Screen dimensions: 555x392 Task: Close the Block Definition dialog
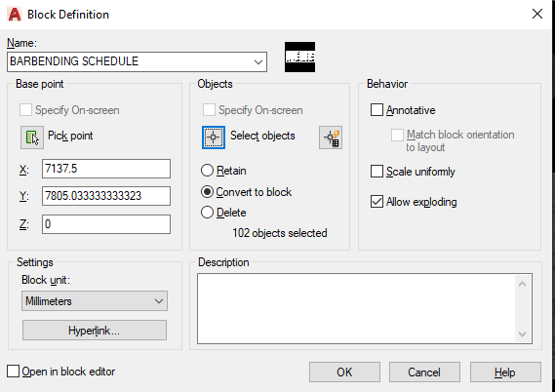[x=537, y=15]
